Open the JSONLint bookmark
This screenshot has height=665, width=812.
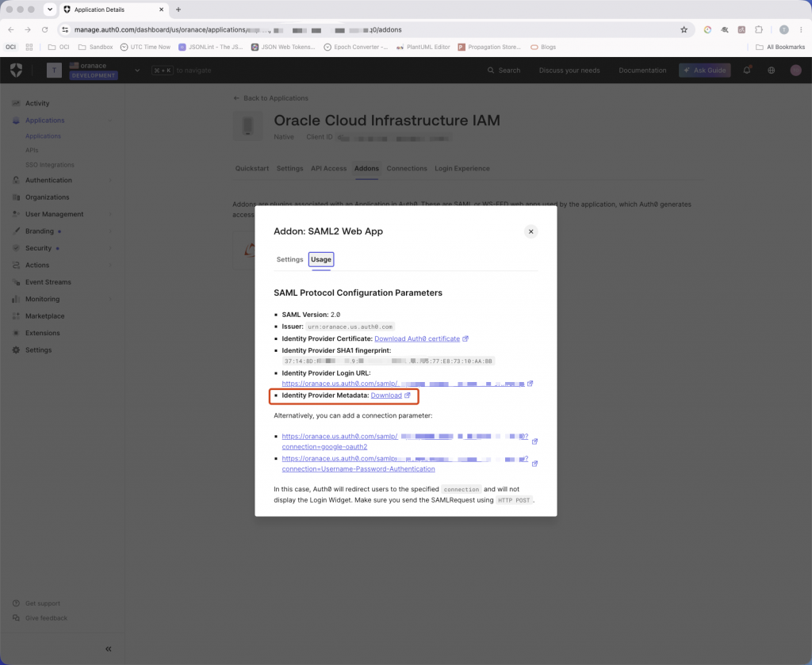click(211, 47)
